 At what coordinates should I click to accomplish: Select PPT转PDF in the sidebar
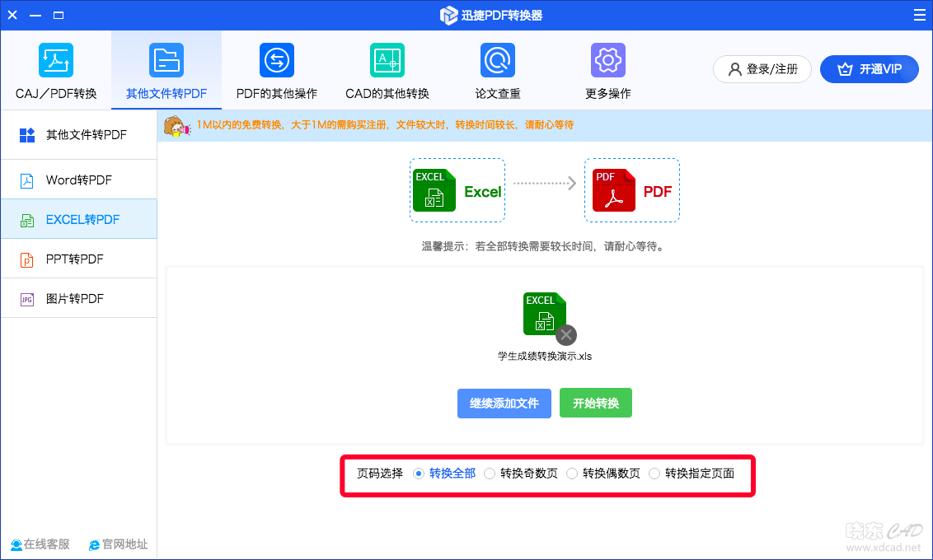[78, 259]
